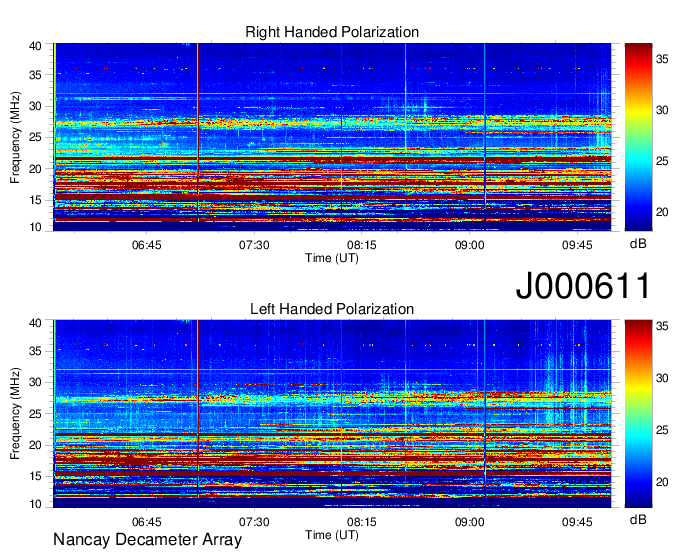Click "Time (UT)" label under Left Handed plot
The image size is (680, 552).
332,535
